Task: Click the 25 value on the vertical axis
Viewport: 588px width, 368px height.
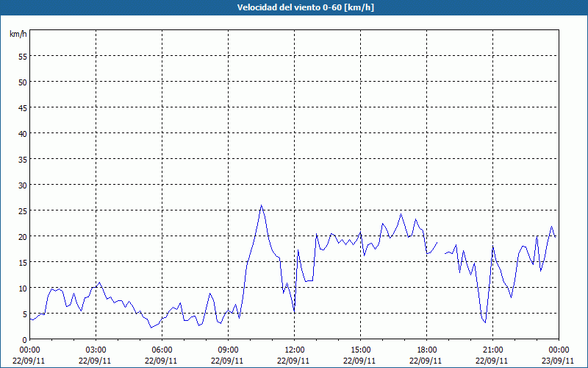Action: click(x=22, y=210)
